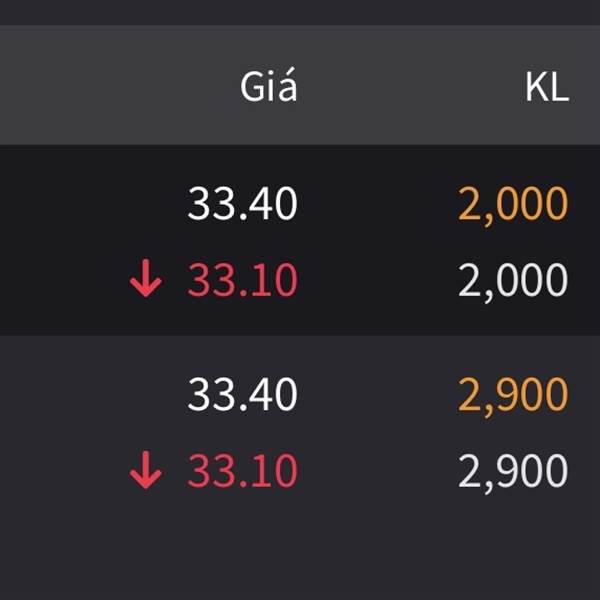Sort by the KL column header
The width and height of the screenshot is (600, 600).
coord(546,87)
